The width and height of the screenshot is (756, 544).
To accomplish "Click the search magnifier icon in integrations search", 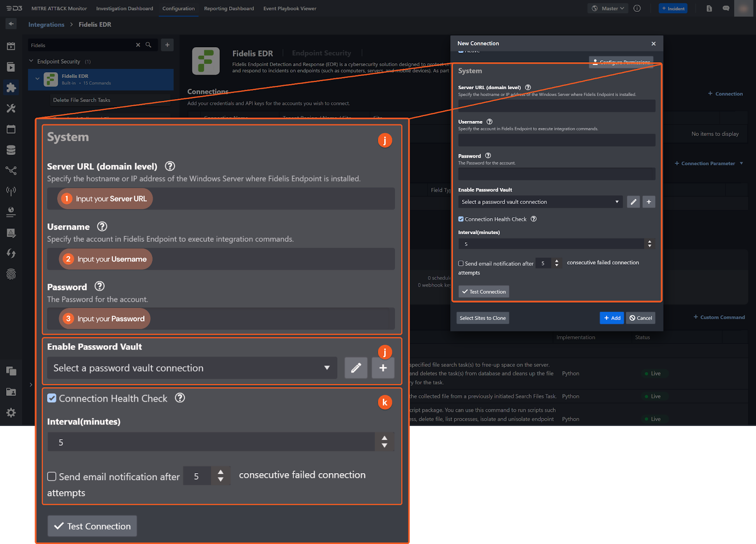I will pyautogui.click(x=148, y=45).
